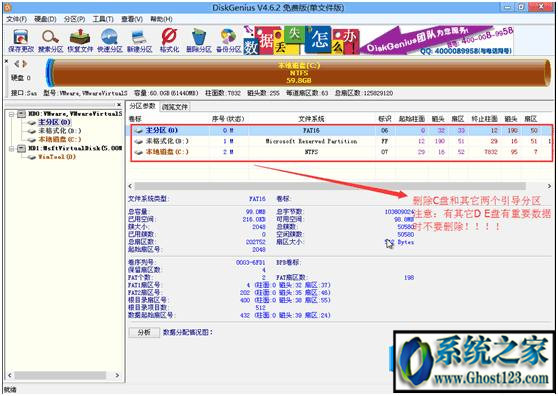Switch to the Browse Files (浏览文件) tab
Image resolution: width=558 pixels, height=396 pixels.
pos(175,106)
